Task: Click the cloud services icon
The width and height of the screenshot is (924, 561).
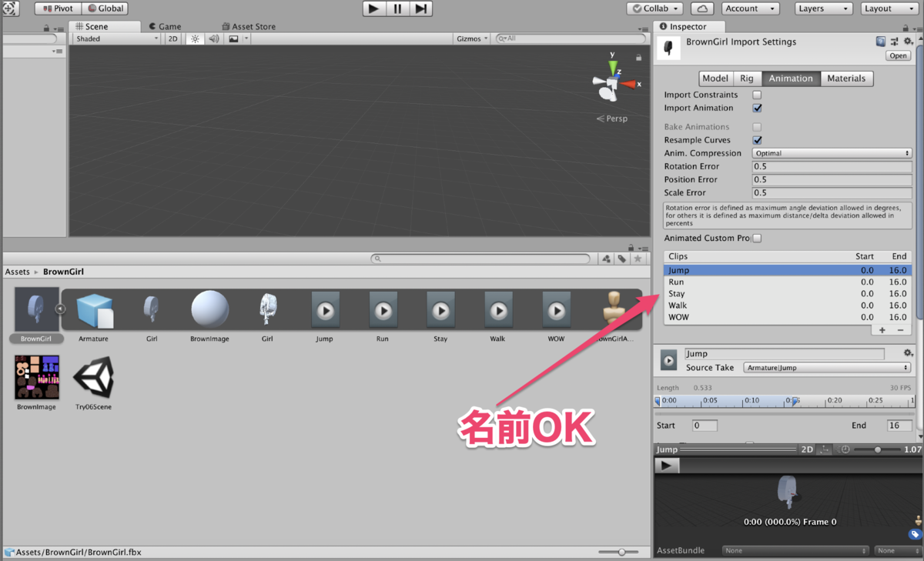Action: (x=702, y=8)
